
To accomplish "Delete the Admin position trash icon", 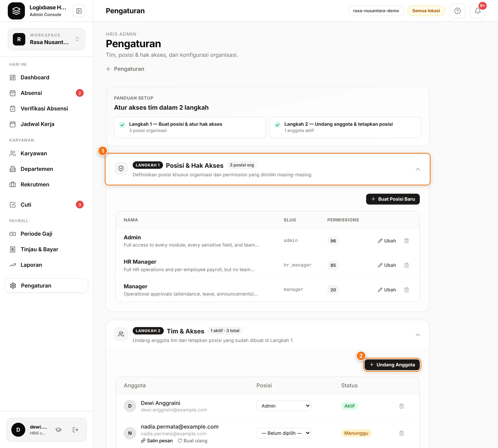I will pos(406,241).
